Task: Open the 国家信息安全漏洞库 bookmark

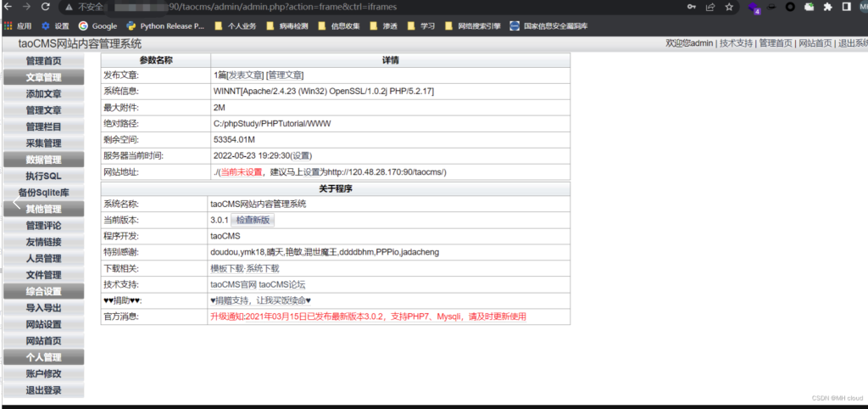Action: click(x=549, y=26)
